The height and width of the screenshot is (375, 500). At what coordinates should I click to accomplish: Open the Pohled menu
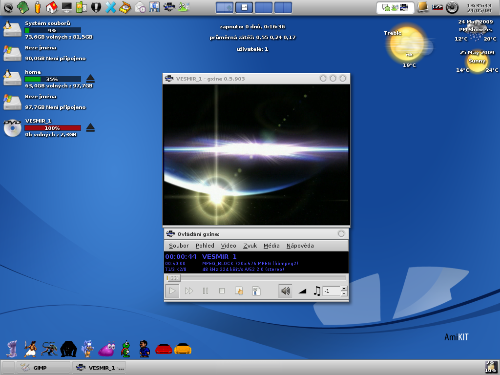coord(205,246)
